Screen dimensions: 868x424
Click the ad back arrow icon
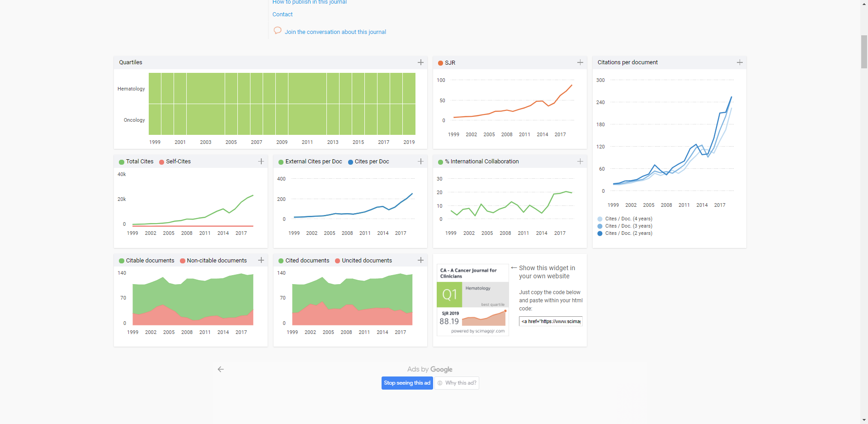click(x=221, y=369)
